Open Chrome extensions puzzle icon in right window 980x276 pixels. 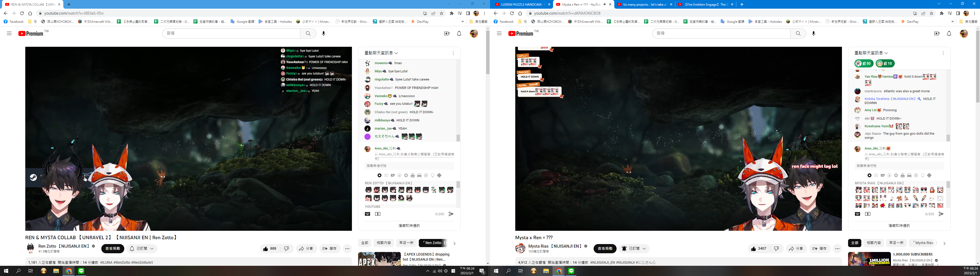[x=941, y=13]
